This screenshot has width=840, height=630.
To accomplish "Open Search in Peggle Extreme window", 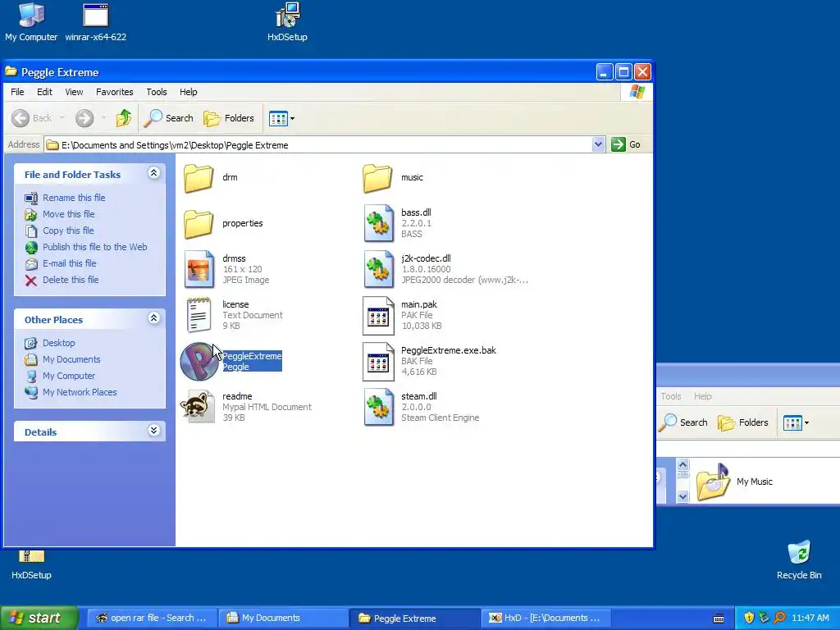I will click(168, 118).
